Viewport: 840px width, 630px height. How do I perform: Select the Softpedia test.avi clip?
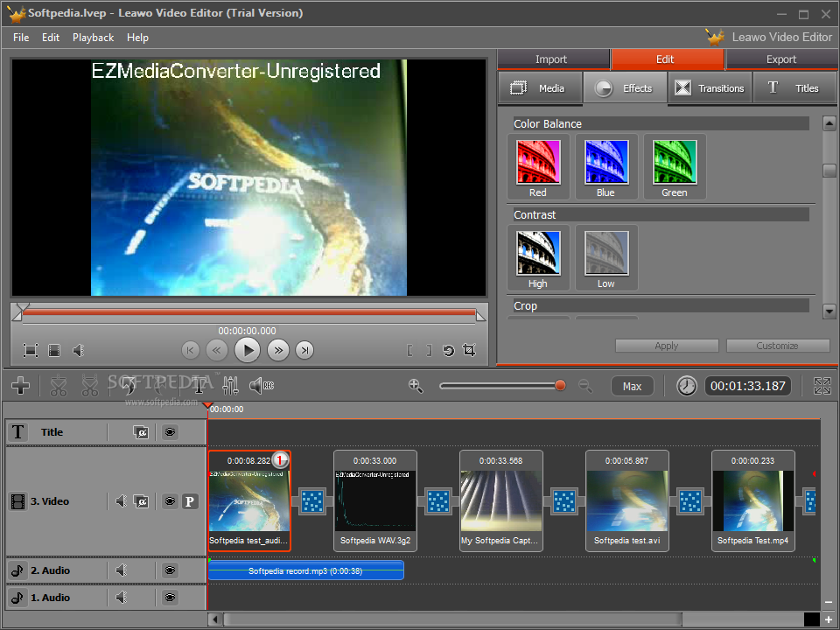tap(626, 500)
